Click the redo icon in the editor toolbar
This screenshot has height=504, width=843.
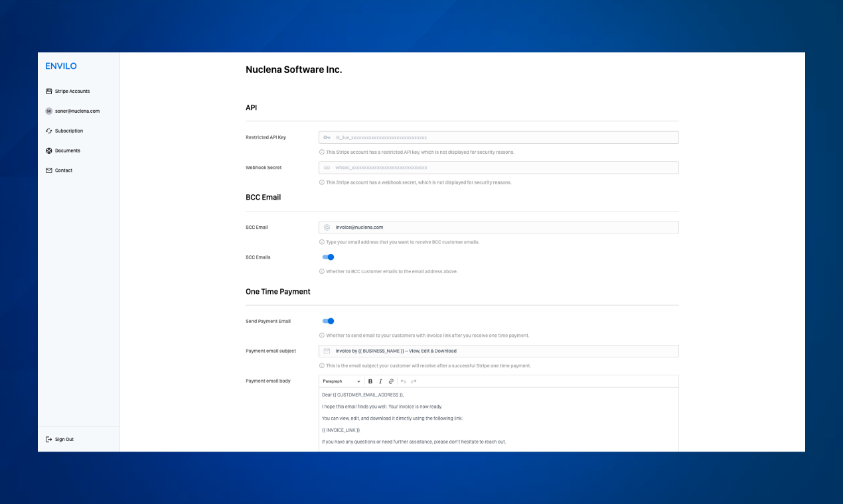click(x=414, y=381)
